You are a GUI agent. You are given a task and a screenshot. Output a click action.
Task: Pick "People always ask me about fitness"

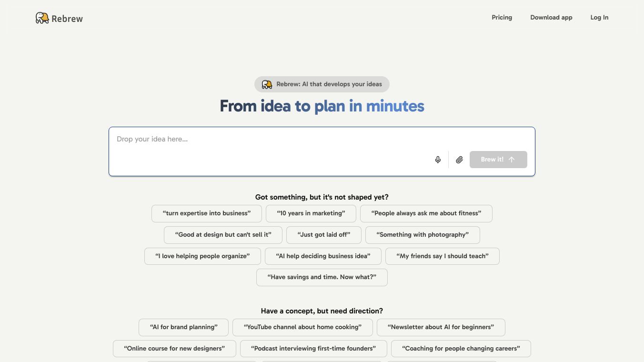(426, 213)
